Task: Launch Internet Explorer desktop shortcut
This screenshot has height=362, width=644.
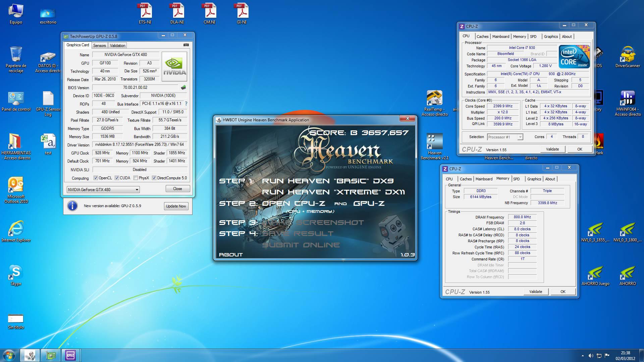Action: click(16, 231)
